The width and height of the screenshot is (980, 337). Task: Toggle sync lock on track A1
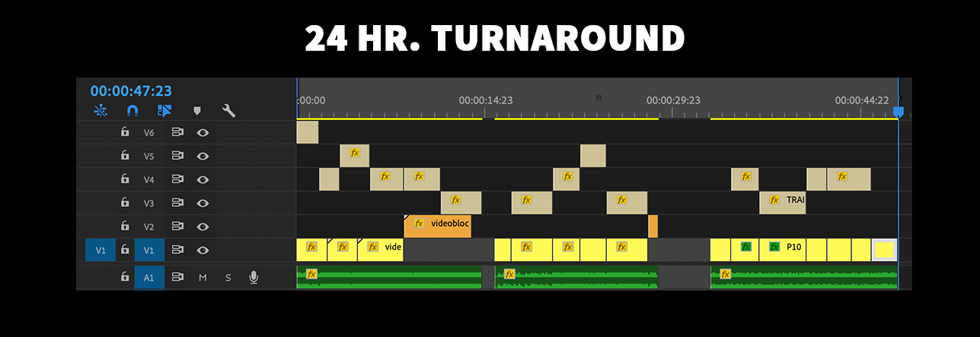coord(177,277)
